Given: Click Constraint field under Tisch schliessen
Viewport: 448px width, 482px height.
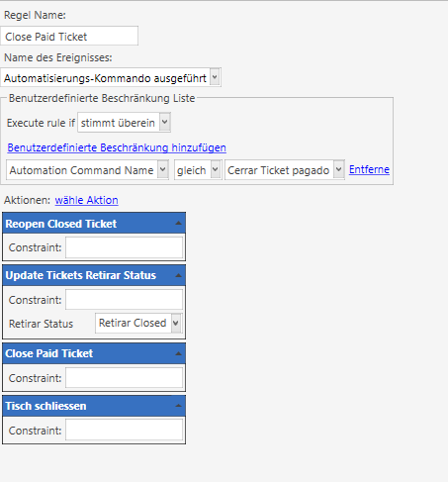Looking at the screenshot, I should pos(124,430).
